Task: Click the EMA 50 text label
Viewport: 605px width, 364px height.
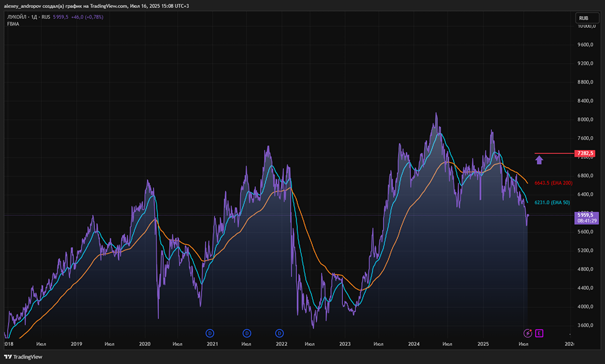Action: [552, 203]
